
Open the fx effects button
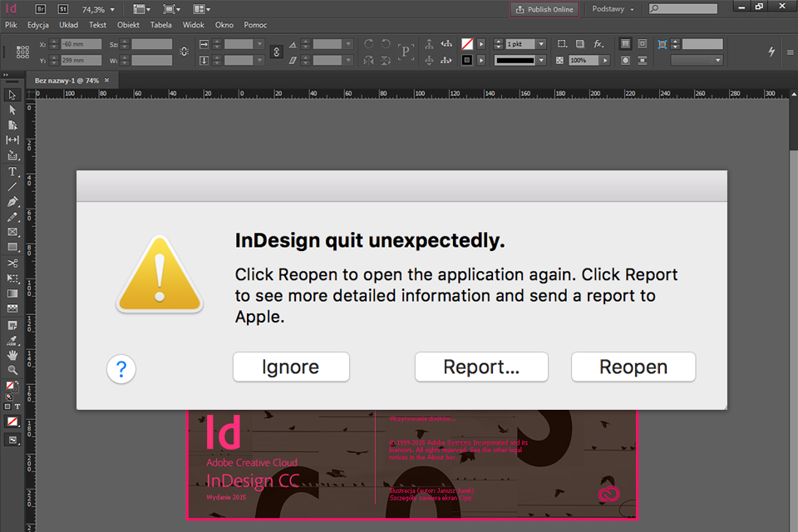point(599,44)
